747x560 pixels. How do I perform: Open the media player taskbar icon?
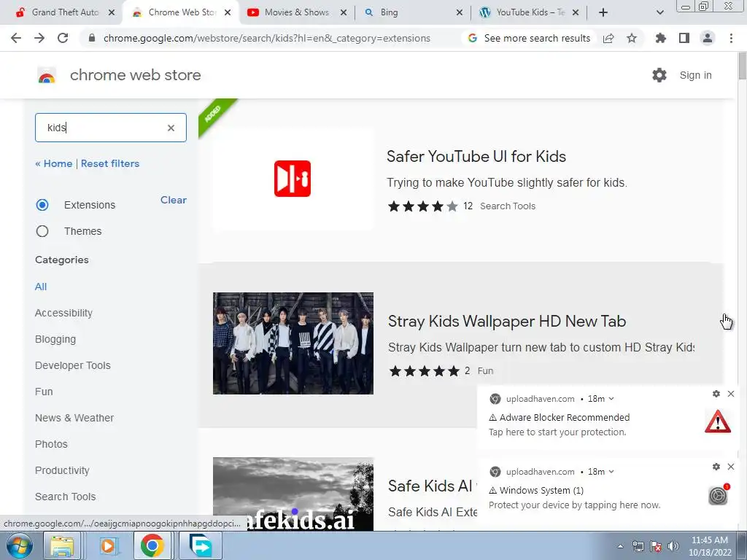(108, 545)
